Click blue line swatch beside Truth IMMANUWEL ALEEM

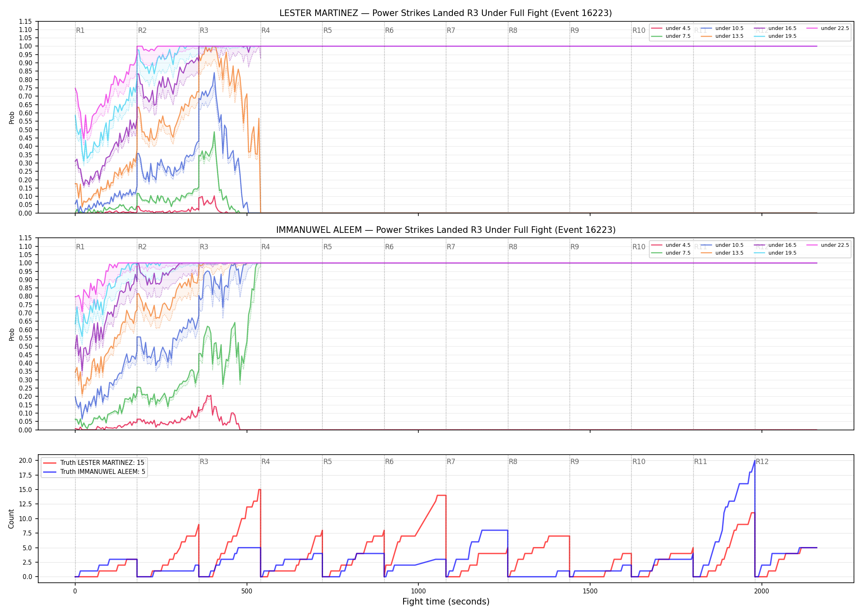(50, 472)
